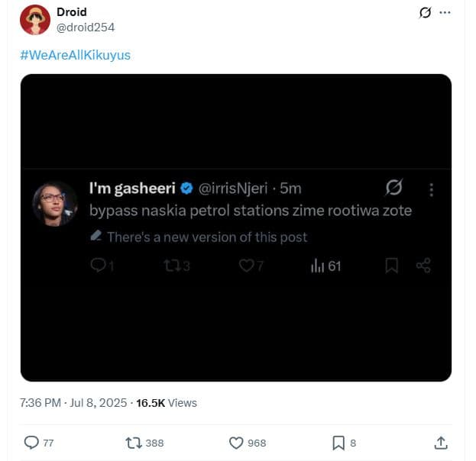Click the embedded post's share icon
Screen dimensions: 476x461
click(x=423, y=266)
